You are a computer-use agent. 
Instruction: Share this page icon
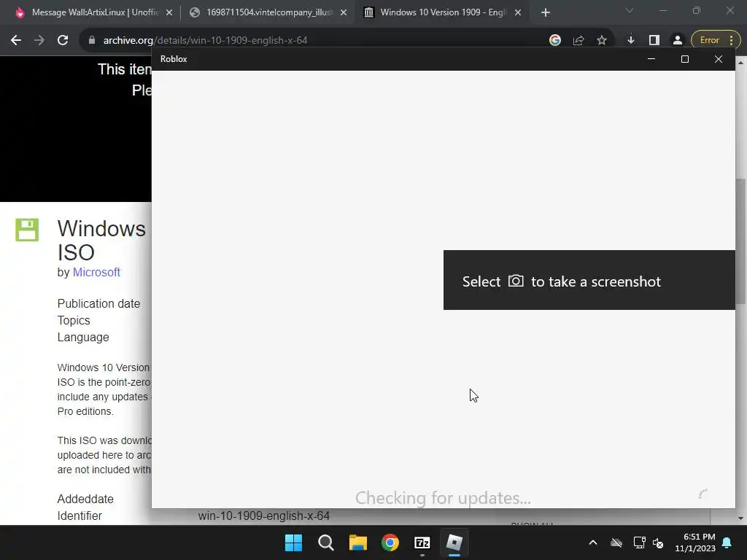pyautogui.click(x=578, y=41)
